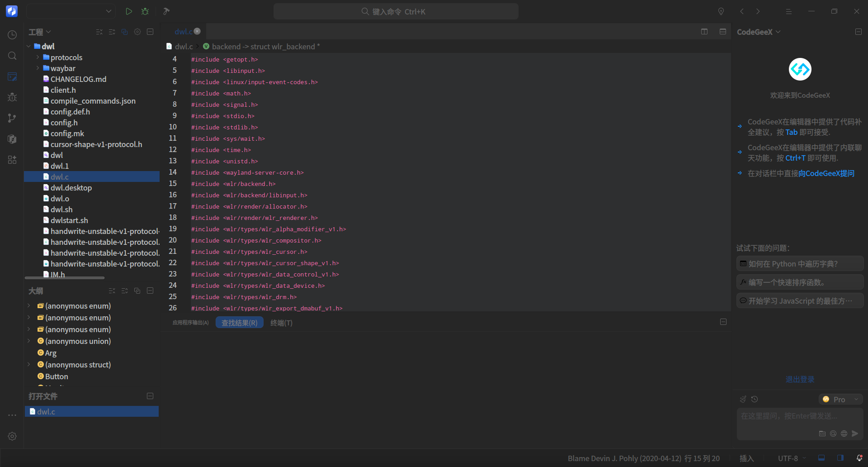The height and width of the screenshot is (467, 868).
Task: Collapse all in the project tree header
Action: [99, 32]
